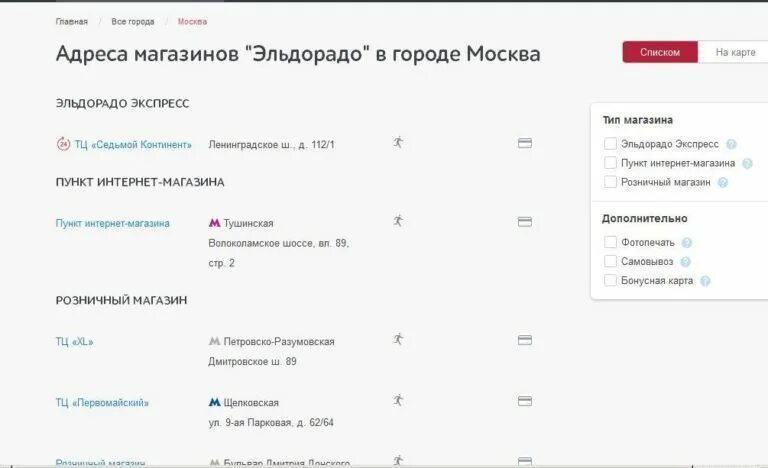Click the ЭЛЬДОРАДО ЭКСПРЕСС section heading
This screenshot has width=768, height=468.
coord(122,103)
